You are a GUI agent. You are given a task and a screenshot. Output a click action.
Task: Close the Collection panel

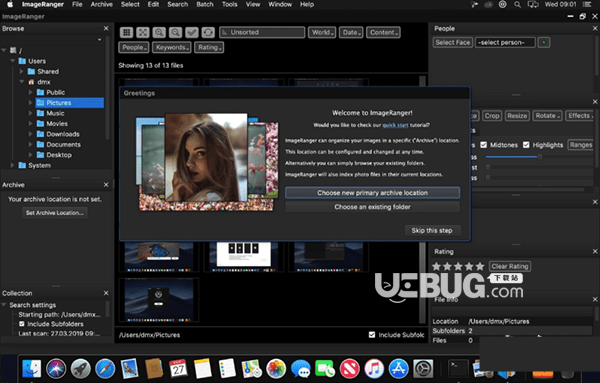(106, 293)
